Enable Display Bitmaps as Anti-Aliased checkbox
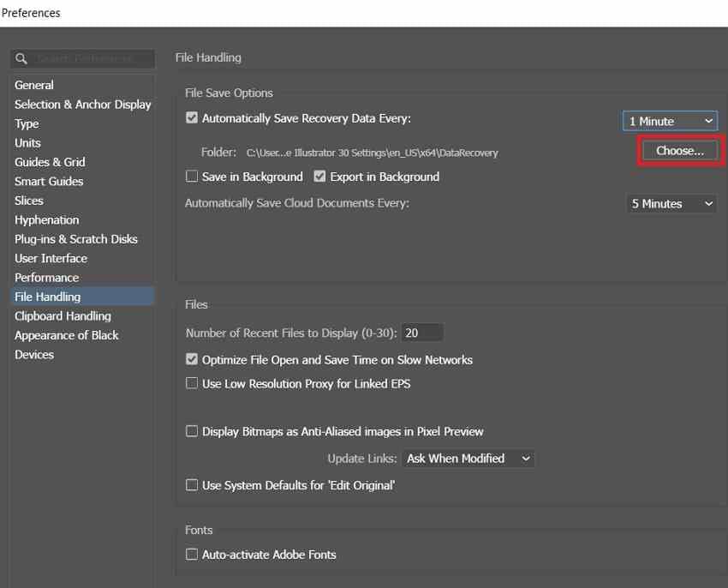Image resolution: width=728 pixels, height=588 pixels. tap(192, 431)
